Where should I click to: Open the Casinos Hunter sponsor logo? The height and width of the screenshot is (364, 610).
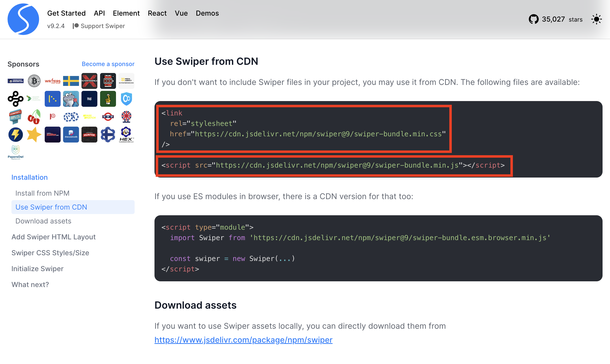[x=89, y=135]
